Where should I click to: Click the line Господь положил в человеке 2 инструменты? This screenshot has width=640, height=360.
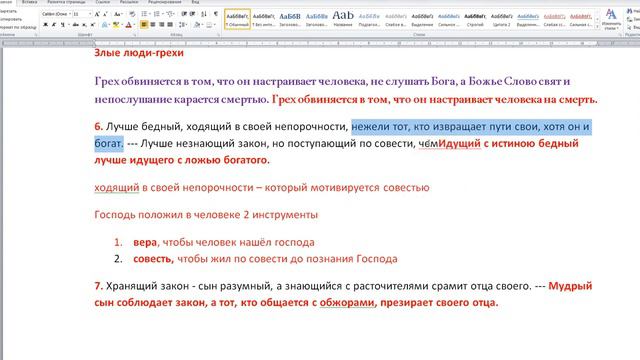tap(206, 215)
